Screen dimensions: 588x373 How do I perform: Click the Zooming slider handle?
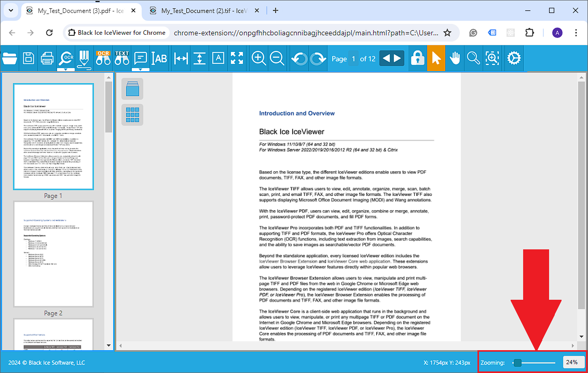517,363
